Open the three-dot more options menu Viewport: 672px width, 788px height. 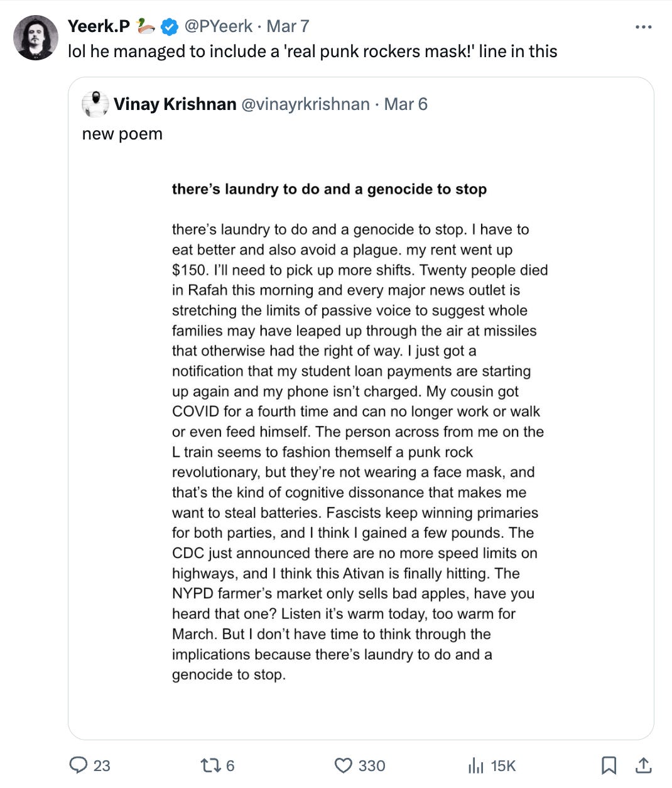(643, 27)
